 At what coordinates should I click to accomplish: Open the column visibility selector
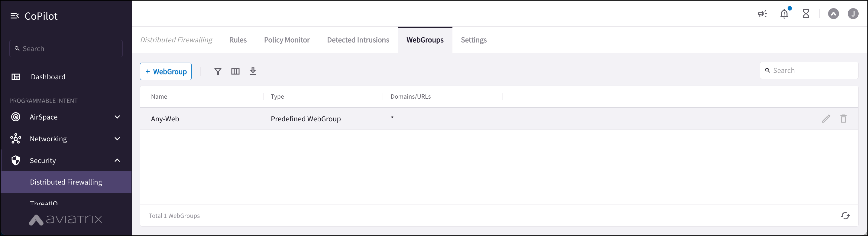235,71
